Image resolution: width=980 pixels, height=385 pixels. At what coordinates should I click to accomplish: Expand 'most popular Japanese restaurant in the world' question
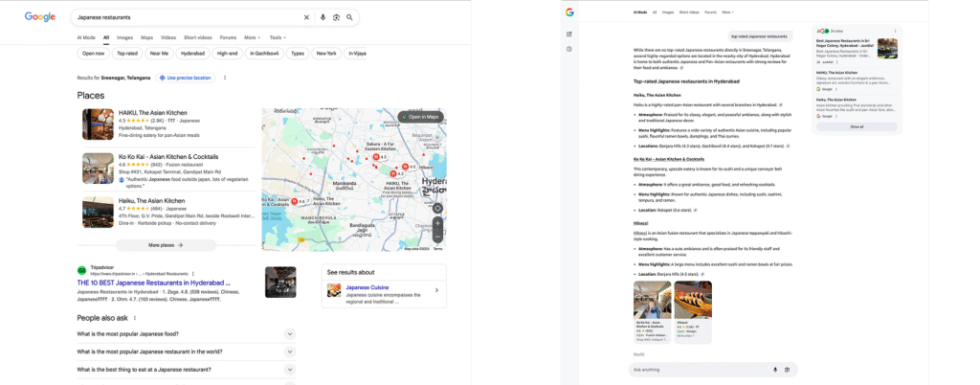tap(289, 351)
